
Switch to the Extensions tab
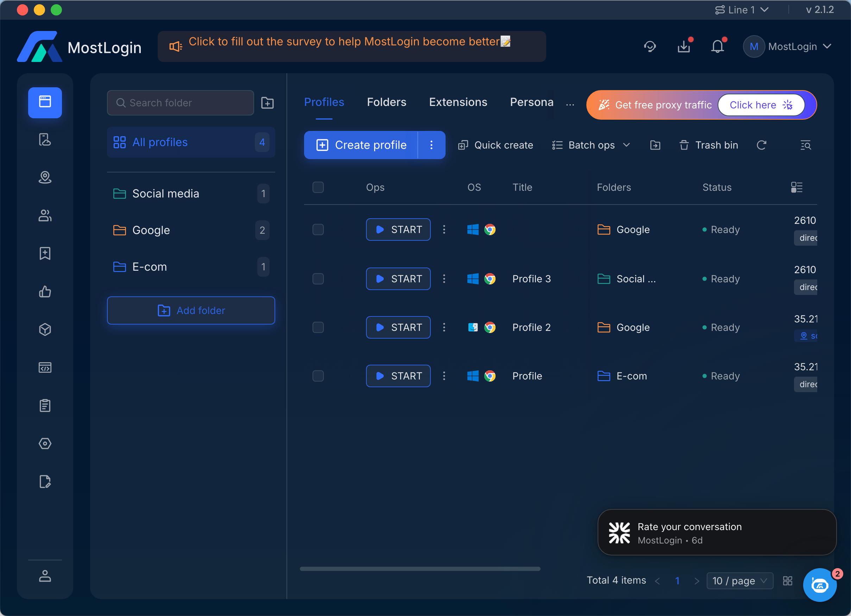[458, 102]
